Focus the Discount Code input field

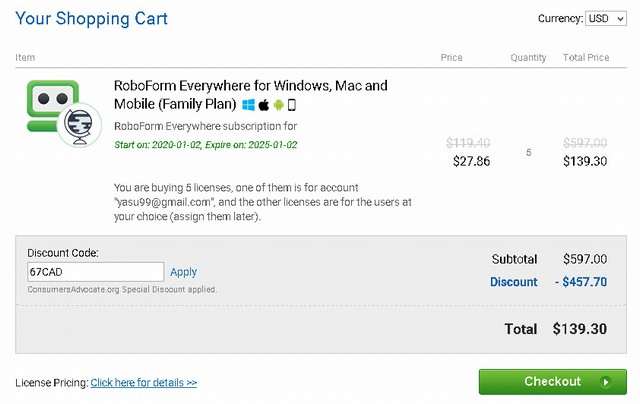click(95, 272)
